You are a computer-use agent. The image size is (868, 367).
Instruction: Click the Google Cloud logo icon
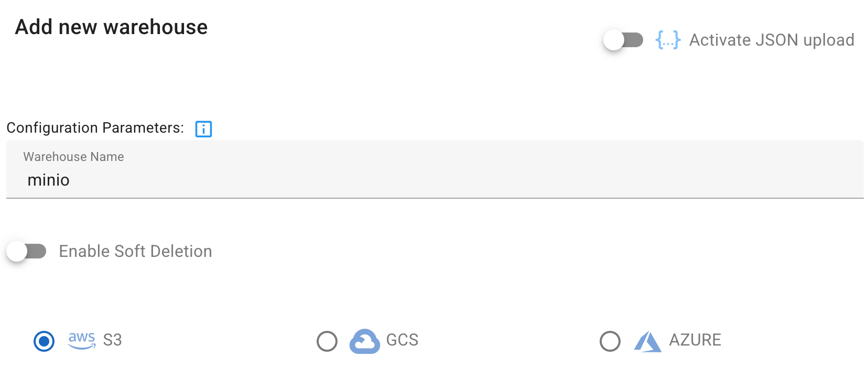pyautogui.click(x=364, y=341)
